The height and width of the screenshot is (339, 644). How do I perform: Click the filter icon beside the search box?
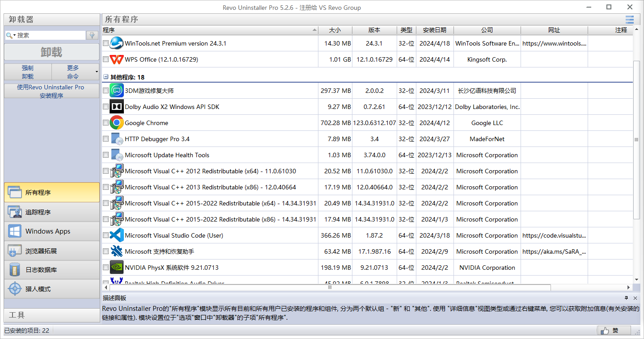click(x=93, y=35)
